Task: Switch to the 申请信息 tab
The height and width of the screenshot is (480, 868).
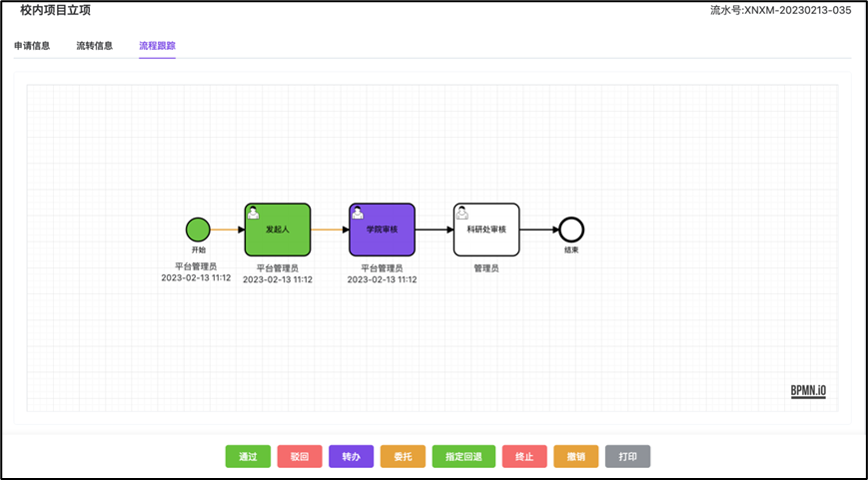Action: pos(32,46)
